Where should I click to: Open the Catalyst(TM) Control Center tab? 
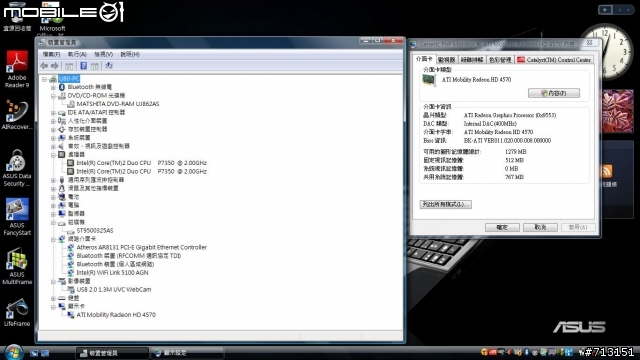coord(554,60)
